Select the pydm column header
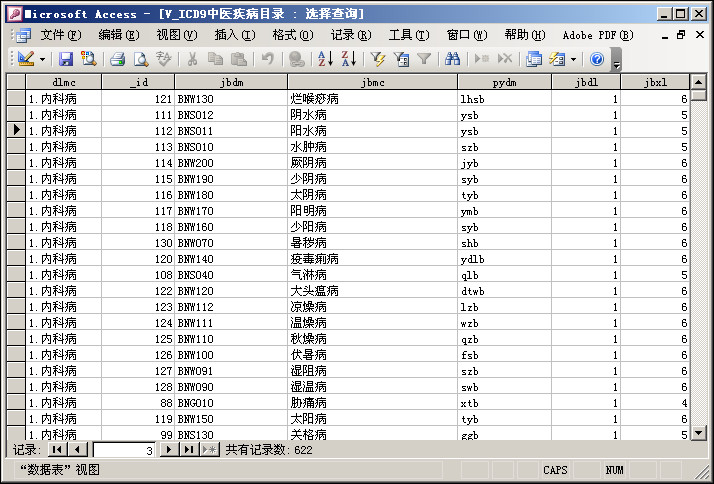This screenshot has height=484, width=714. (x=505, y=82)
